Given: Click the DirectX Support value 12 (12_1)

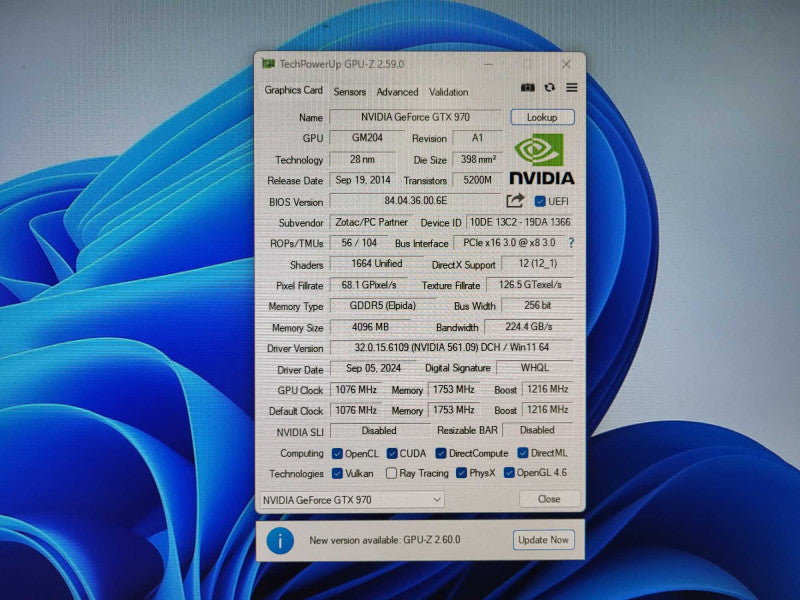Looking at the screenshot, I should point(537,264).
